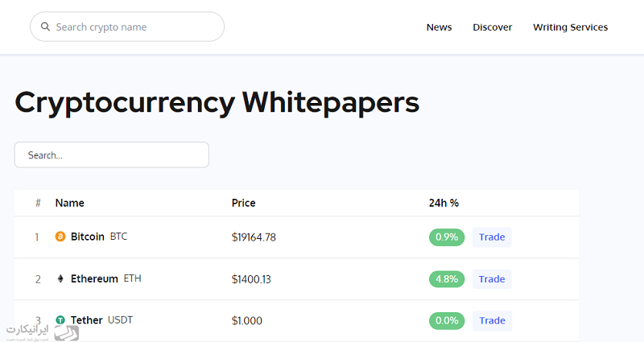Open the Ethereum whitepaper link
The width and height of the screenshot is (644, 342).
[94, 278]
